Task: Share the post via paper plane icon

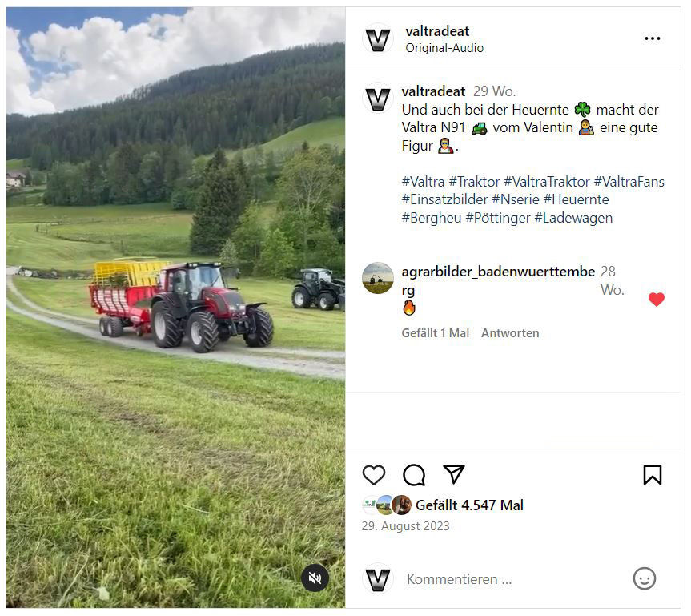Action: tap(454, 474)
